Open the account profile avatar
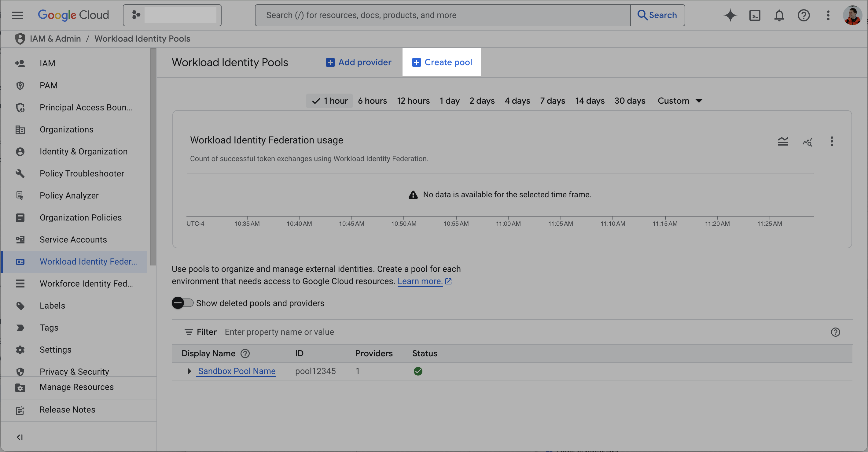The height and width of the screenshot is (452, 868). coord(852,15)
